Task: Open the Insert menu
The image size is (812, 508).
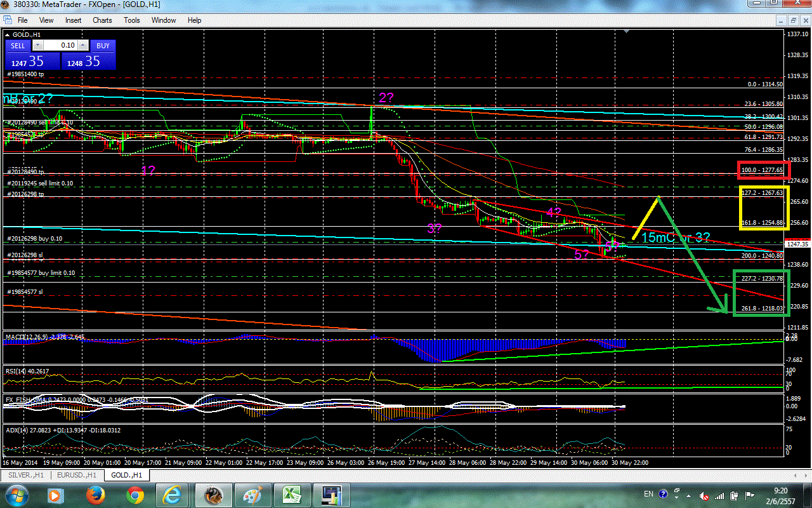Action: (x=73, y=20)
